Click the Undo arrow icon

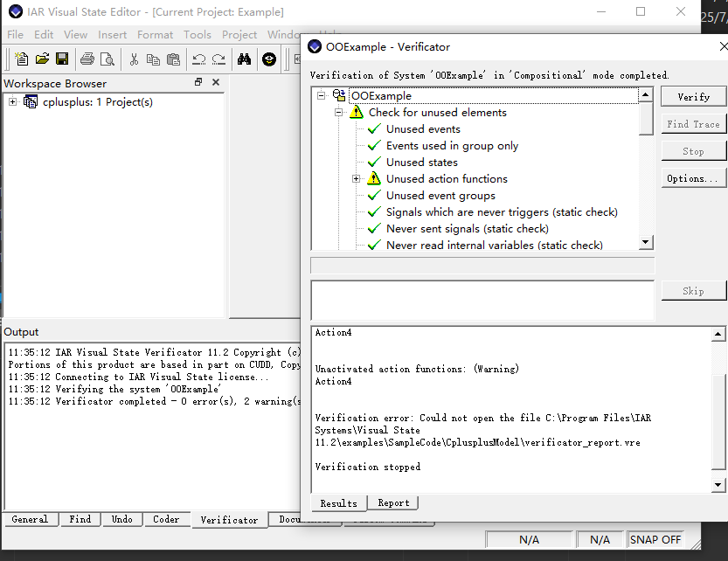pyautogui.click(x=198, y=59)
